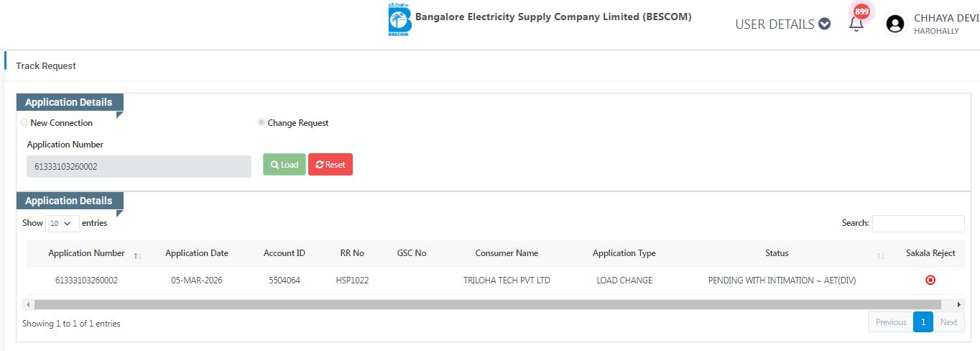Sort by Application Number column arrows

coord(137,255)
